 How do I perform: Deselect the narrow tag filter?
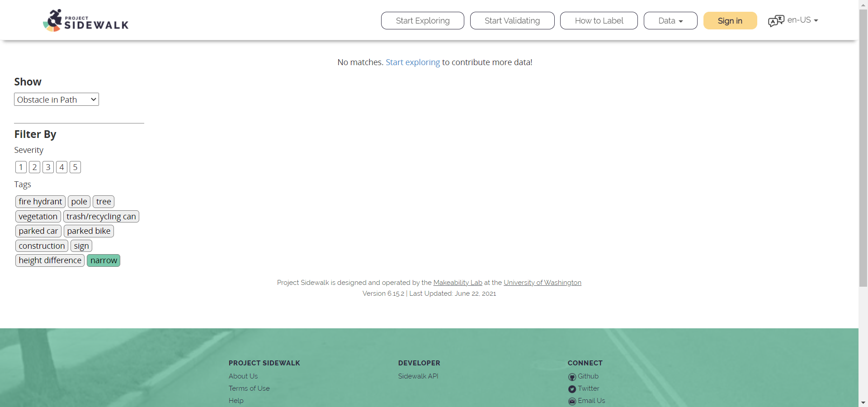coord(104,260)
